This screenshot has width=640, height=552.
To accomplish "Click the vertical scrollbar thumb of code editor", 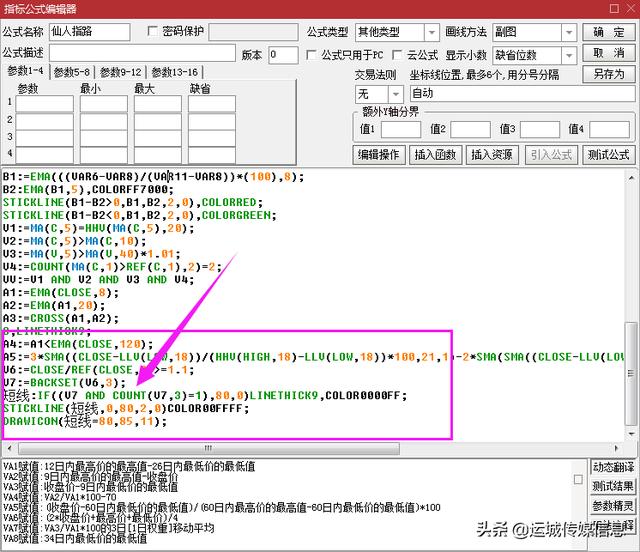I will (631, 374).
